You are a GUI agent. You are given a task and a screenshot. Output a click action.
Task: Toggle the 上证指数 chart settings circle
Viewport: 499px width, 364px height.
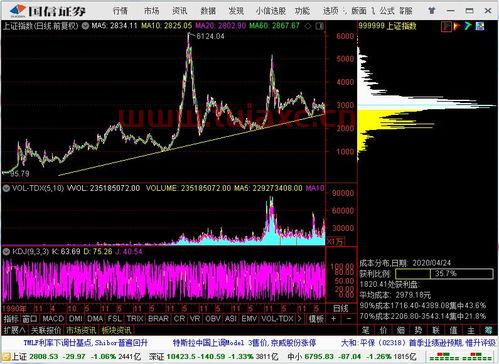click(85, 26)
